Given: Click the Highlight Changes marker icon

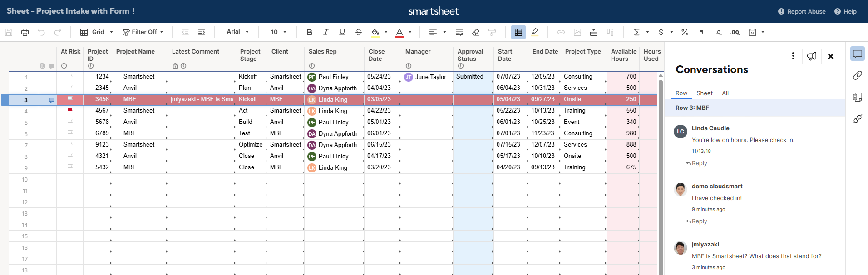Looking at the screenshot, I should (535, 32).
